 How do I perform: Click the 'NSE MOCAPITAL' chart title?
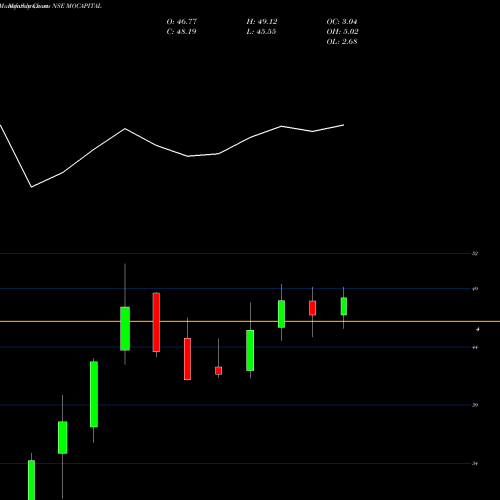coord(77,6)
